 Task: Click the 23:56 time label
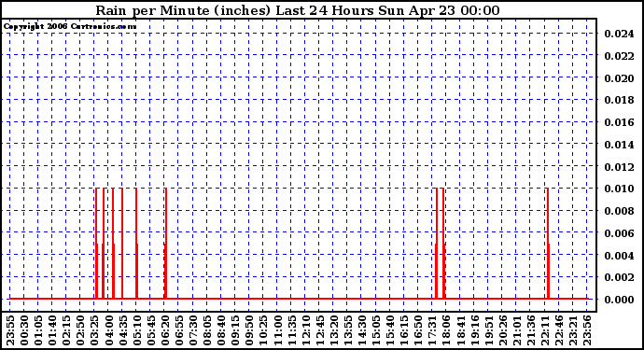point(587,330)
